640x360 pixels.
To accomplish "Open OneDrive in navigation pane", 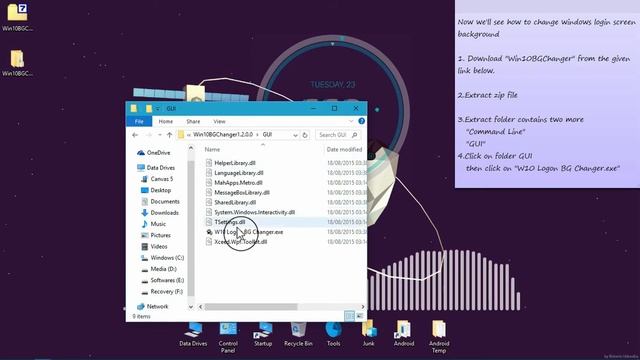I will click(x=158, y=153).
